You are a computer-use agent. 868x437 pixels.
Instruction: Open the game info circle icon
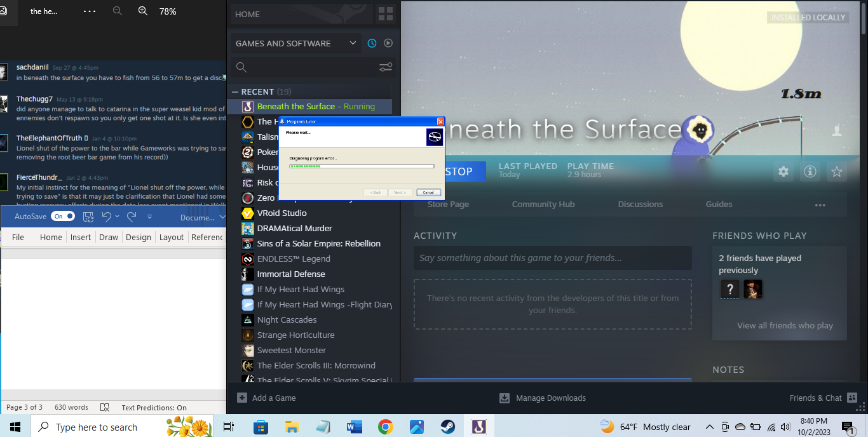pos(810,171)
